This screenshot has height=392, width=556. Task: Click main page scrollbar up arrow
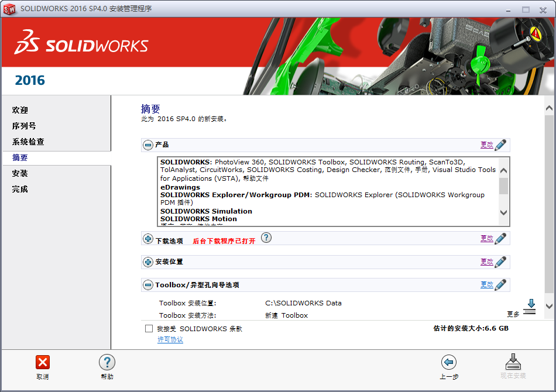point(549,108)
